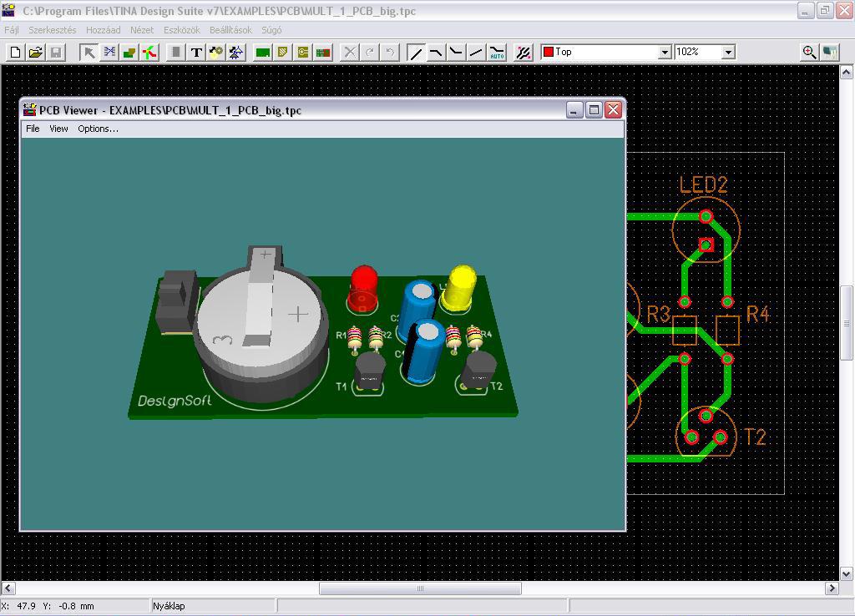Open the Hozzáad menu
Image resolution: width=855 pixels, height=616 pixels.
pos(103,30)
